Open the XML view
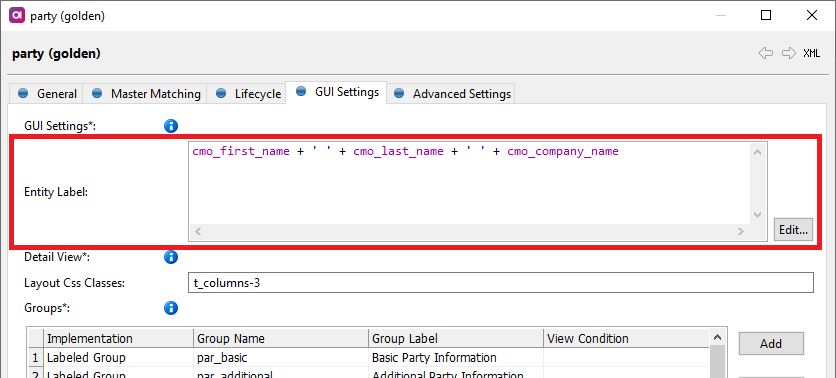836x378 pixels. tap(811, 53)
